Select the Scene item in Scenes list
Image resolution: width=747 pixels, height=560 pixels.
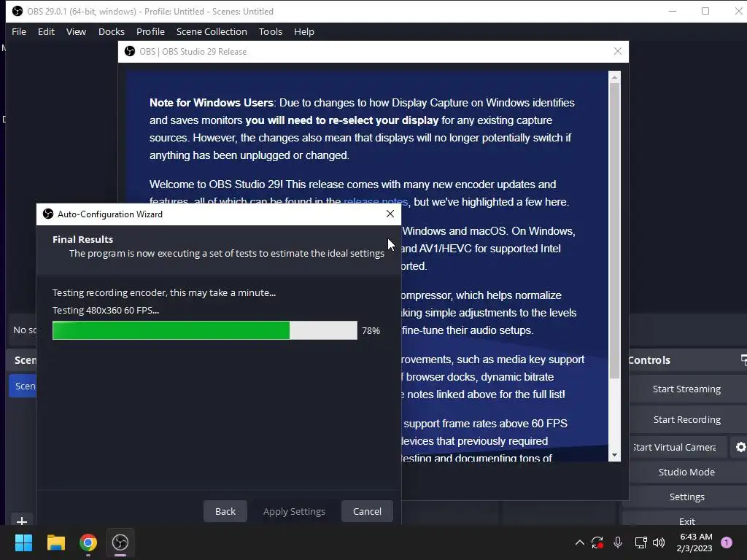coord(23,386)
